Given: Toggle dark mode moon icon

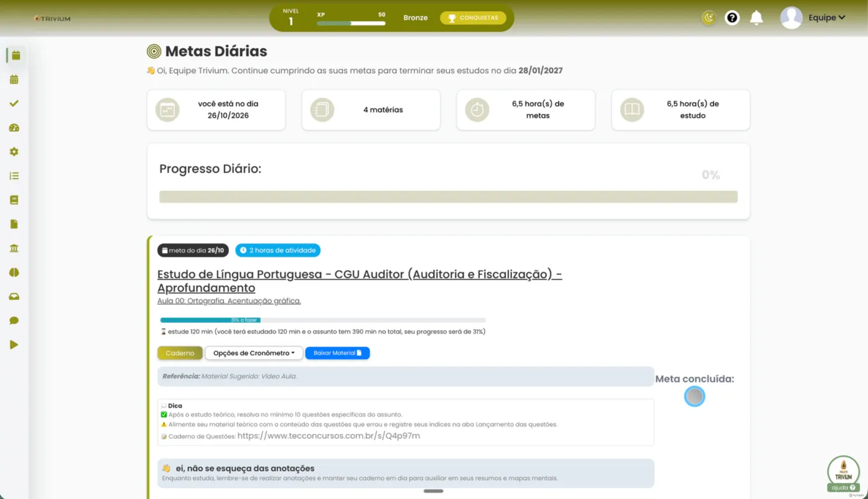Looking at the screenshot, I should 709,18.
